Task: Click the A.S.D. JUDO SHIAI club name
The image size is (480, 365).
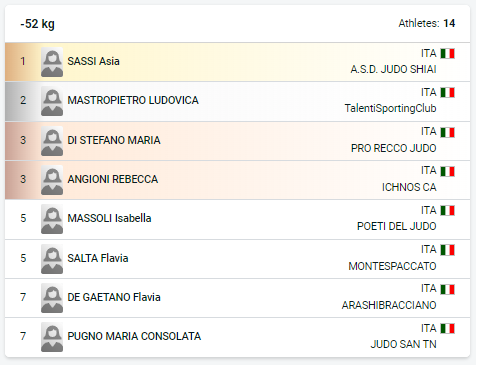Action: 393,69
